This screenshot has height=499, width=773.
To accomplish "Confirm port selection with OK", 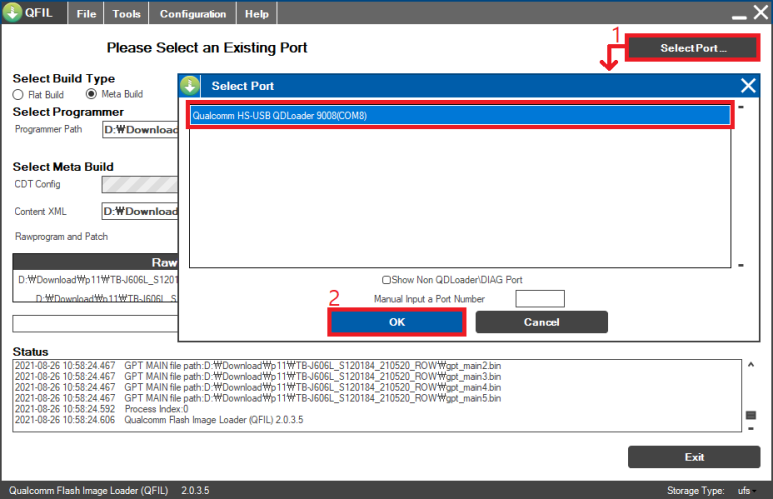I will pyautogui.click(x=397, y=322).
